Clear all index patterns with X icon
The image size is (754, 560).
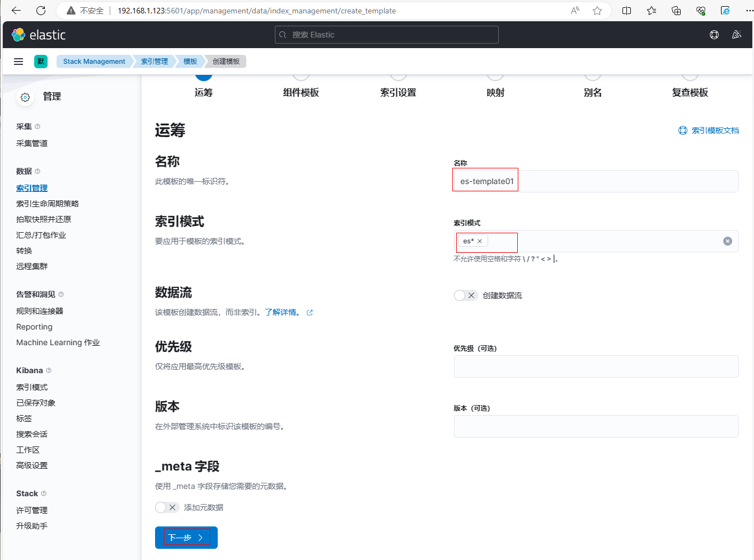tap(727, 241)
